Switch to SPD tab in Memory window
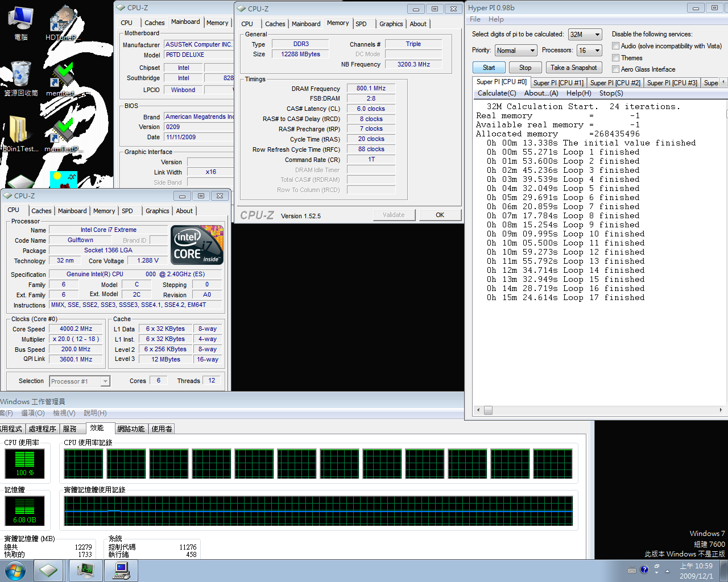The height and width of the screenshot is (582, 728). point(361,24)
